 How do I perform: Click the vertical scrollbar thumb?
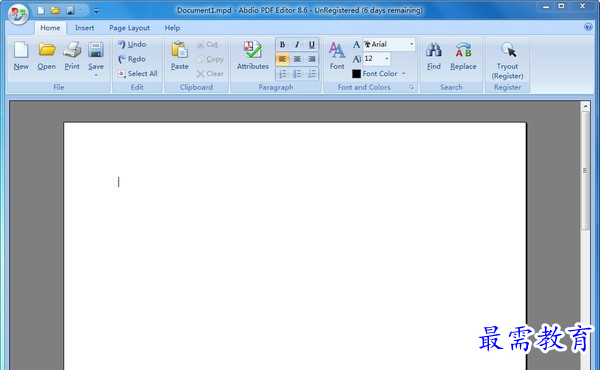(x=585, y=171)
